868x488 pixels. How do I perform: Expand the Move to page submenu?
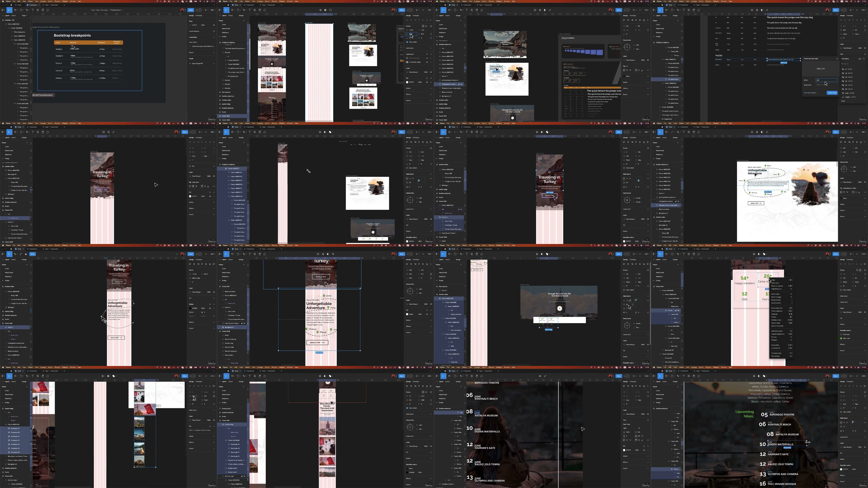coord(781,297)
